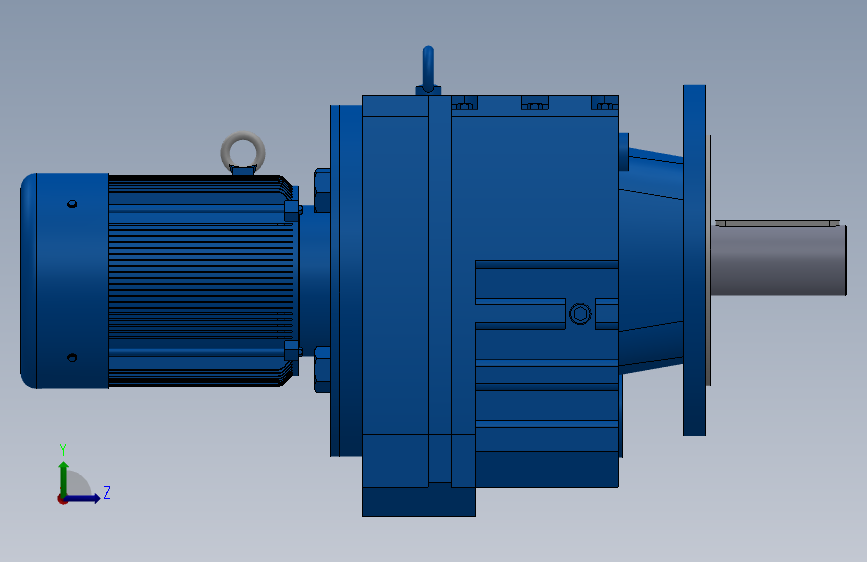Image resolution: width=867 pixels, height=562 pixels.
Task: Select the hex drain plug on the gearbox housing
Action: (580, 314)
